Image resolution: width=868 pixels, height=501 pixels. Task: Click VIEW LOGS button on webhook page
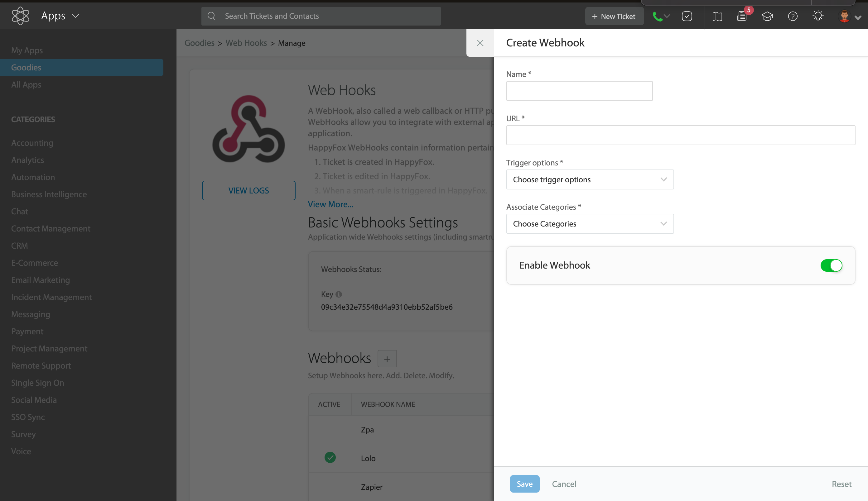[x=248, y=190]
